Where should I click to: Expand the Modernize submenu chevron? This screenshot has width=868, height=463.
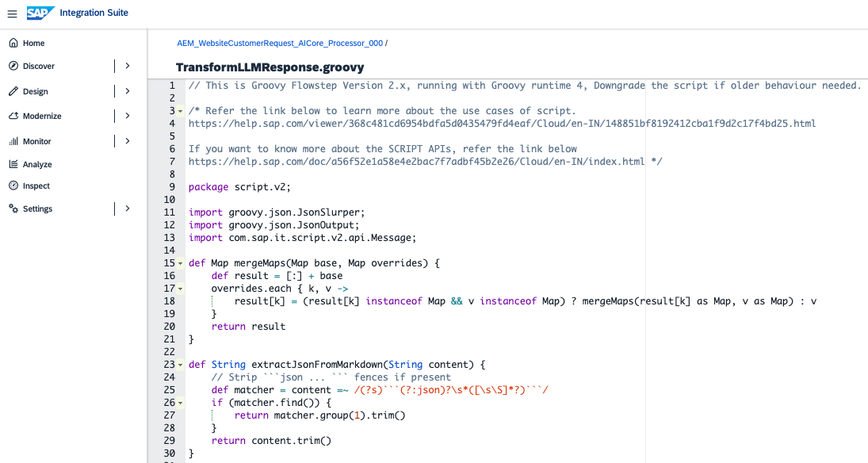[128, 116]
